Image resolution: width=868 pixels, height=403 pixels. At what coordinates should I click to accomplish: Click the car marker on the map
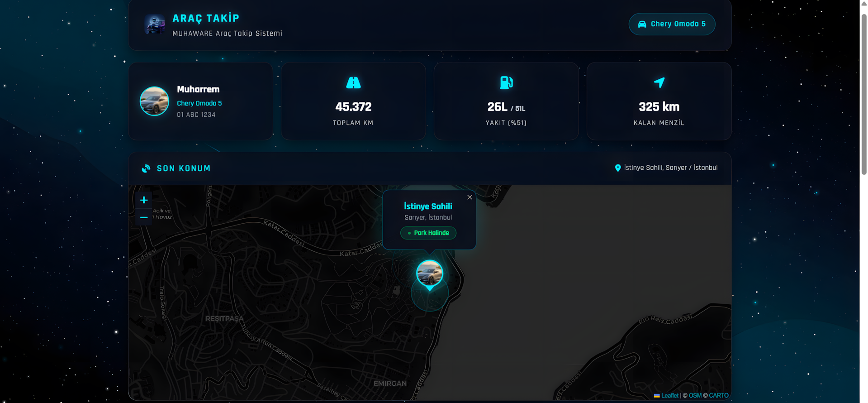[429, 274]
